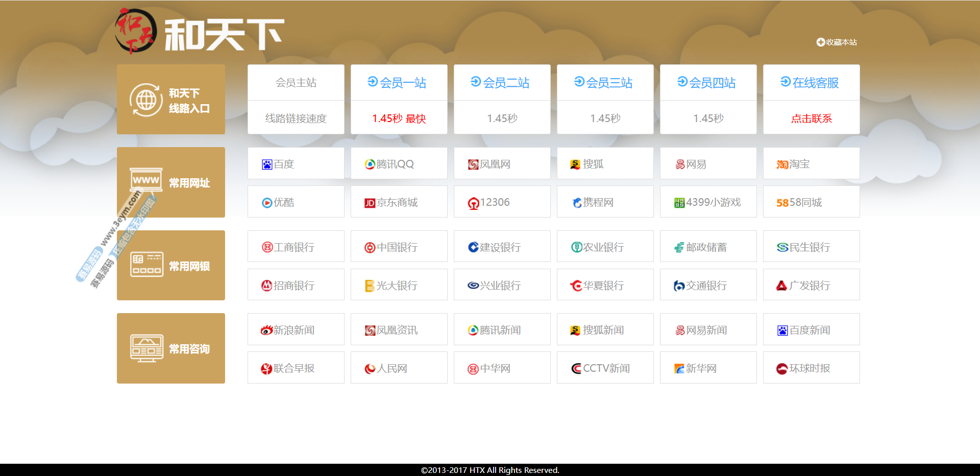Click the Baidu paw icon

(x=267, y=164)
